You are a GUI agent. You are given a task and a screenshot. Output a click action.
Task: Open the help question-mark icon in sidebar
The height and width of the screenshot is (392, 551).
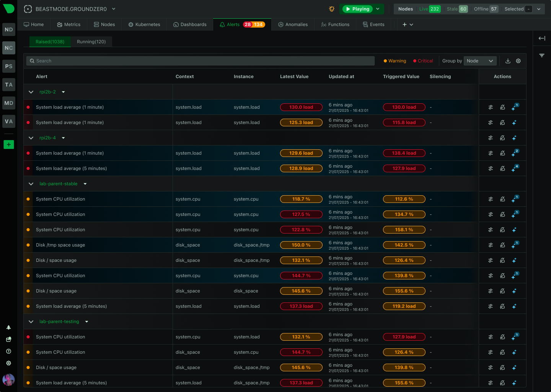(8, 351)
